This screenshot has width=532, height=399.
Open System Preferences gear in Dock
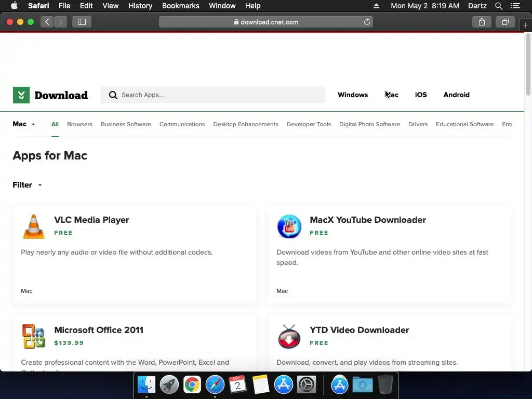point(307,385)
